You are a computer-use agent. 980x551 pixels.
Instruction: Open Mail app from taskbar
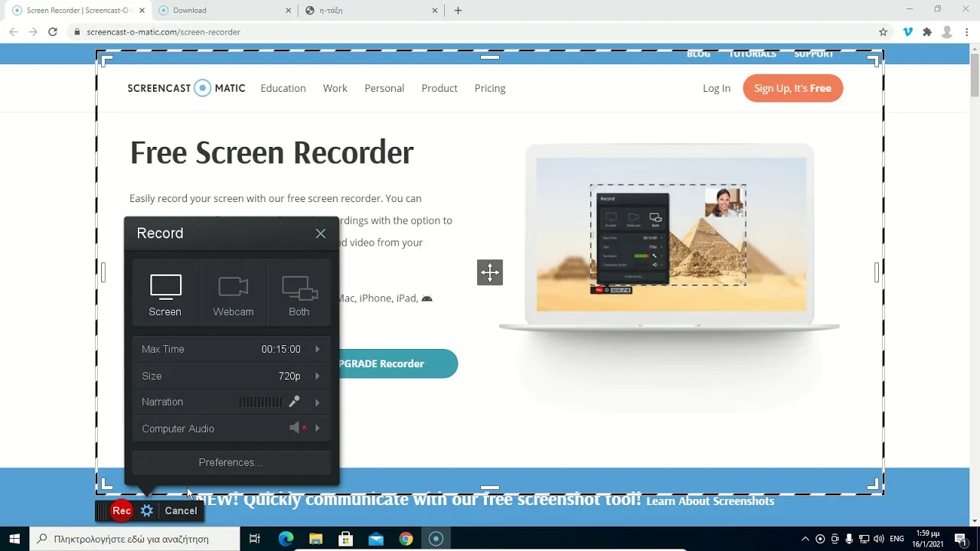click(376, 539)
